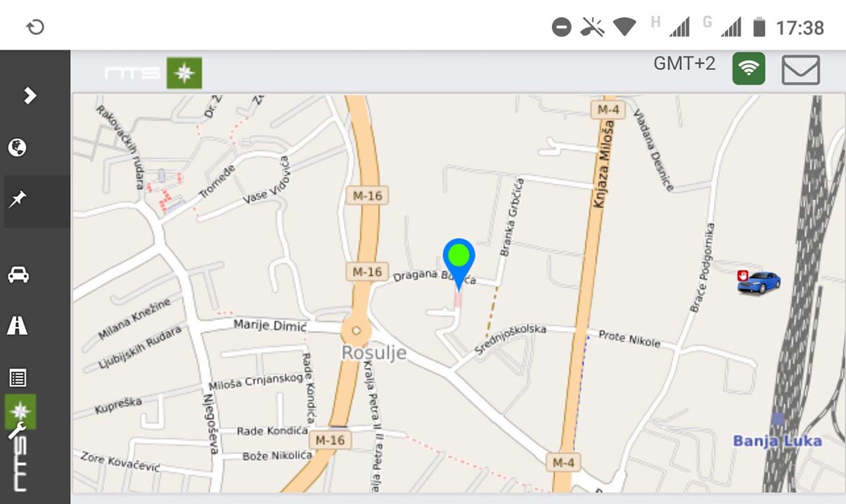Open the vehicles list via car icon

(18, 275)
